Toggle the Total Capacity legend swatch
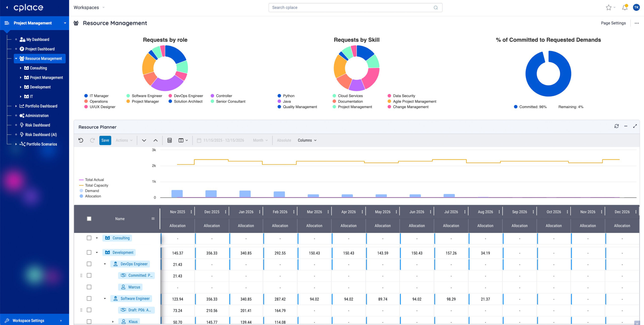 (81, 185)
